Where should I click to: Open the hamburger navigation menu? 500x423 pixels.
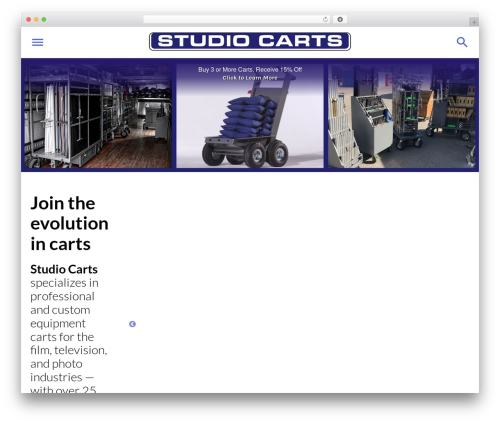37,42
